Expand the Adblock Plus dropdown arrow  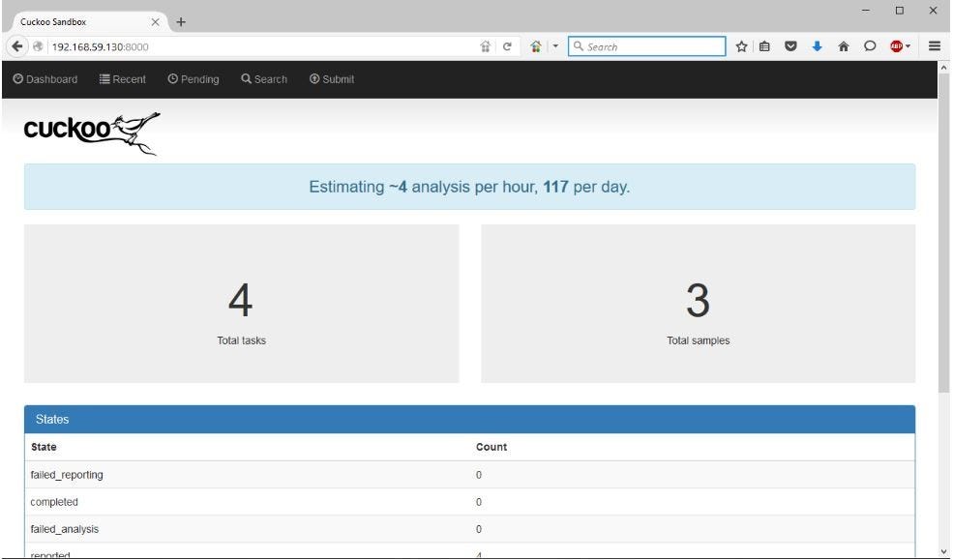[x=908, y=46]
